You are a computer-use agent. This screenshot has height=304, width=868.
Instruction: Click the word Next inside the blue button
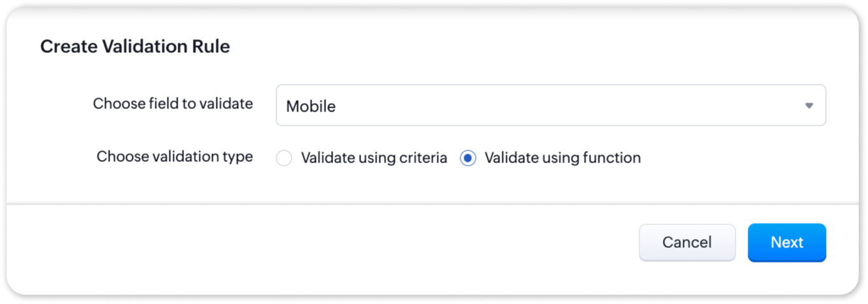[x=787, y=243]
